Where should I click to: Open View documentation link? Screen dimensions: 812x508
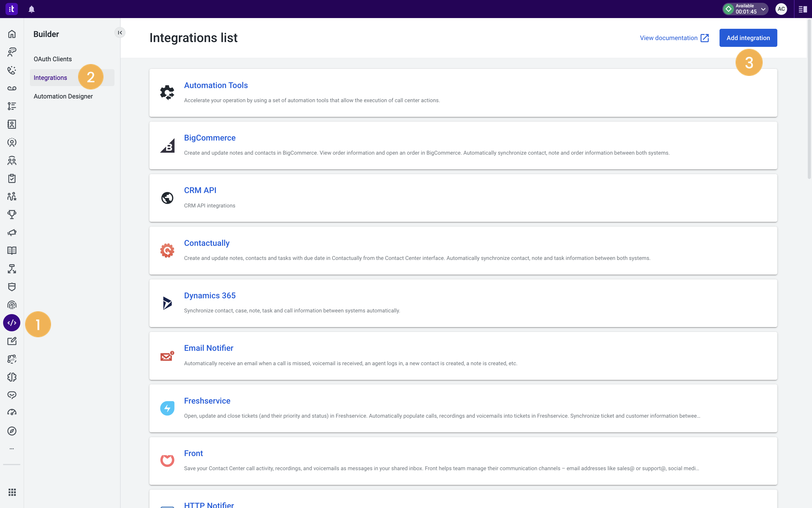coord(674,38)
